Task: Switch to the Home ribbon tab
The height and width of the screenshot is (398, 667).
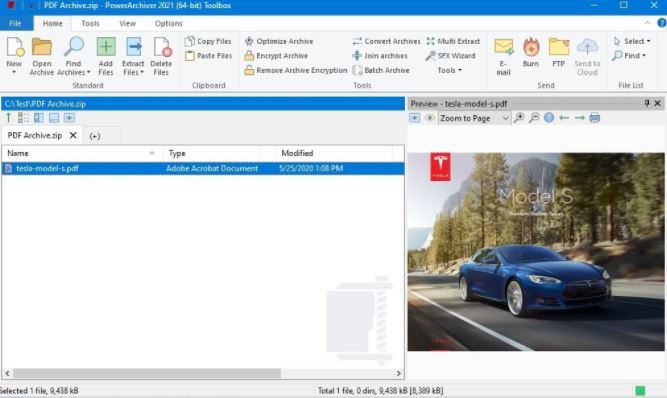Action: click(52, 23)
